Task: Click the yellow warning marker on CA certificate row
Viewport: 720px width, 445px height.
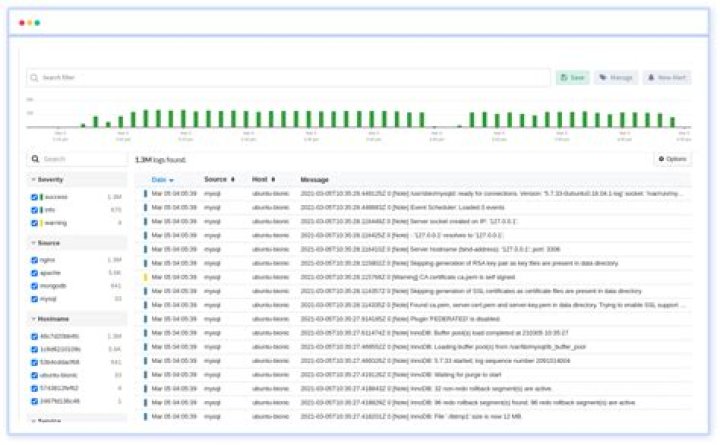Action: pyautogui.click(x=145, y=277)
